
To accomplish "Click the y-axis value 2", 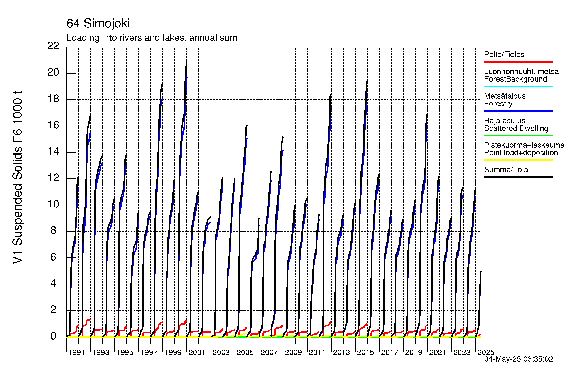I will tap(53, 309).
